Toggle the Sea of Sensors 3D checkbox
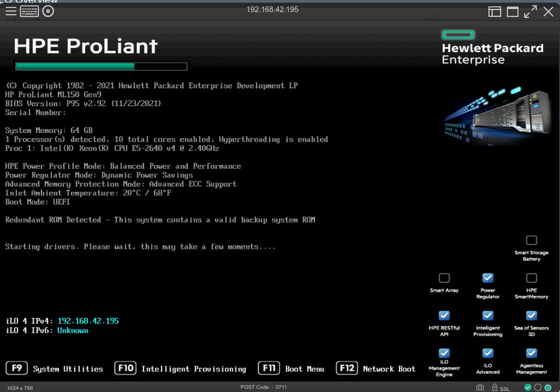The height and width of the screenshot is (392, 560). [x=531, y=316]
